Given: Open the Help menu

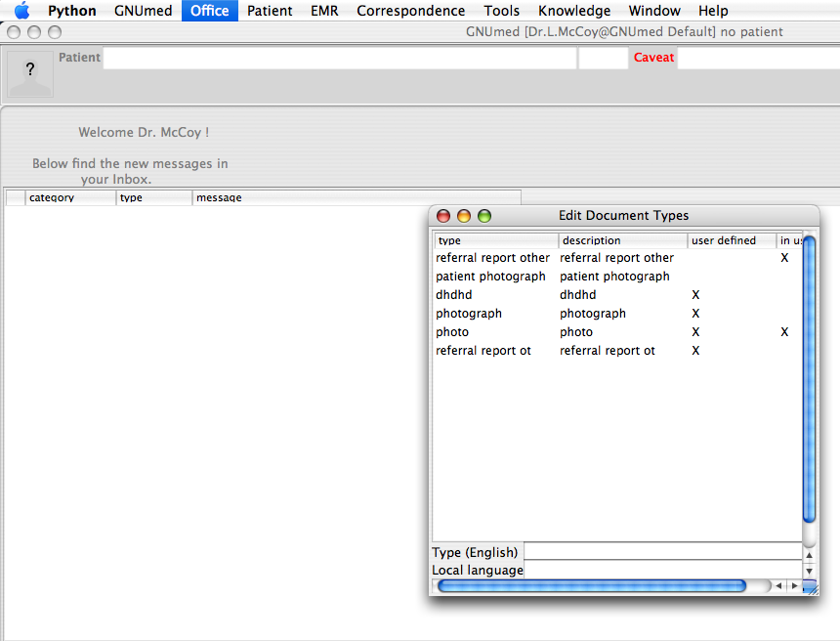Looking at the screenshot, I should point(713,11).
